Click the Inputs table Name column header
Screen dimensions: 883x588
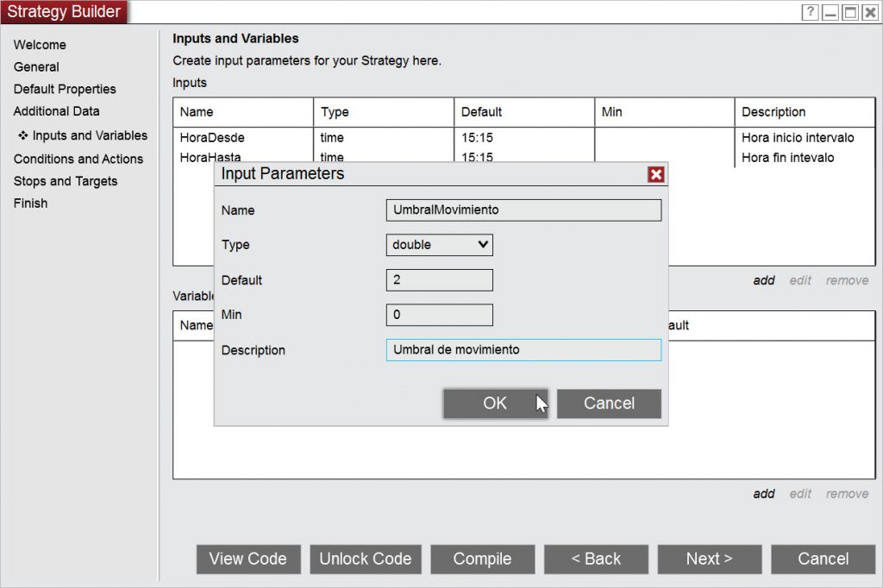[243, 112]
